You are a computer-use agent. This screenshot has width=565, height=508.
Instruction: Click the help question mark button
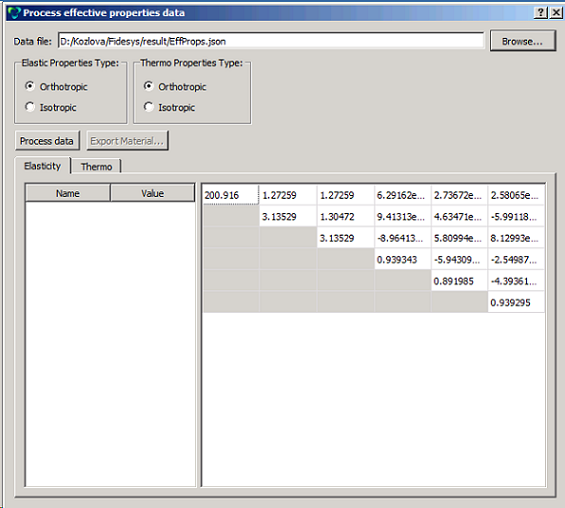coord(541,13)
